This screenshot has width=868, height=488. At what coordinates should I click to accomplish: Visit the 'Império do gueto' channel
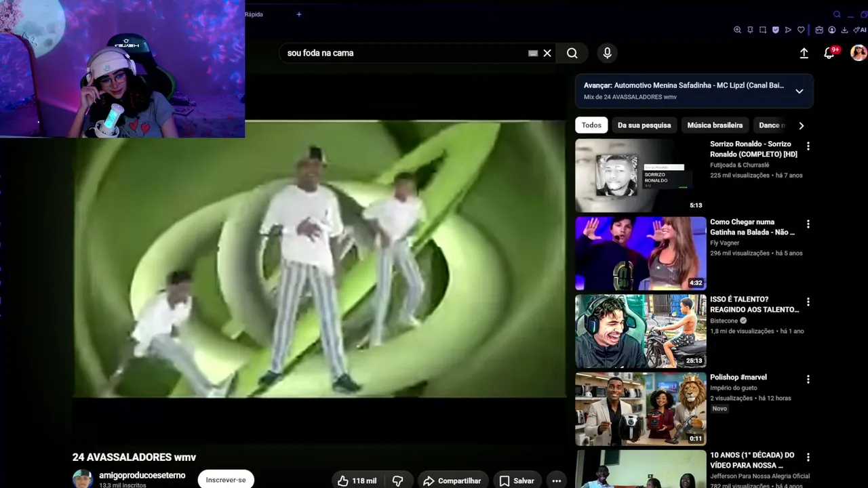click(x=734, y=388)
